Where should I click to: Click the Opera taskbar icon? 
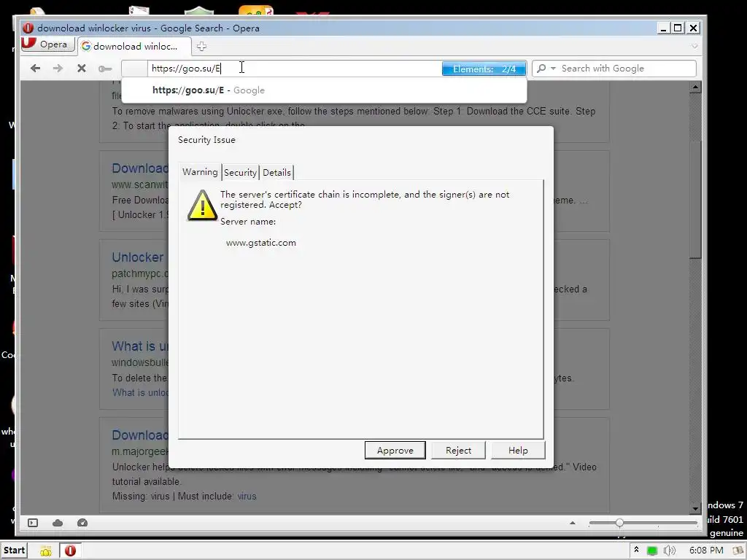[70, 551]
